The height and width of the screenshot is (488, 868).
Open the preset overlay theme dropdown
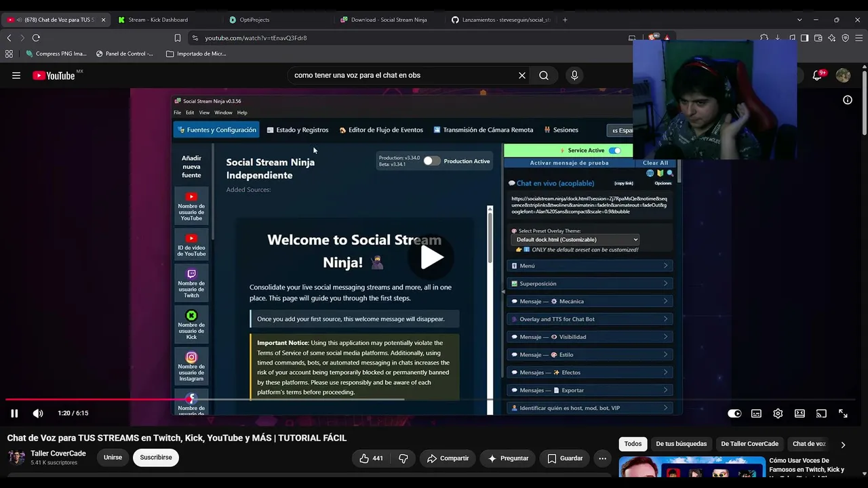575,239
